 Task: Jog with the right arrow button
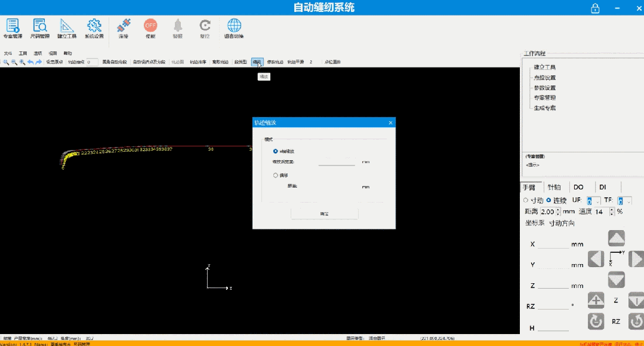(636, 259)
